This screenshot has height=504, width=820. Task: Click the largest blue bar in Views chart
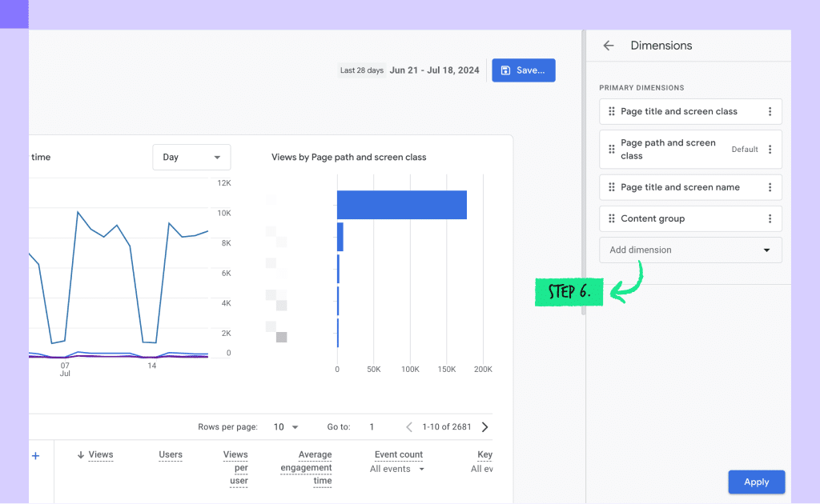pyautogui.click(x=402, y=205)
